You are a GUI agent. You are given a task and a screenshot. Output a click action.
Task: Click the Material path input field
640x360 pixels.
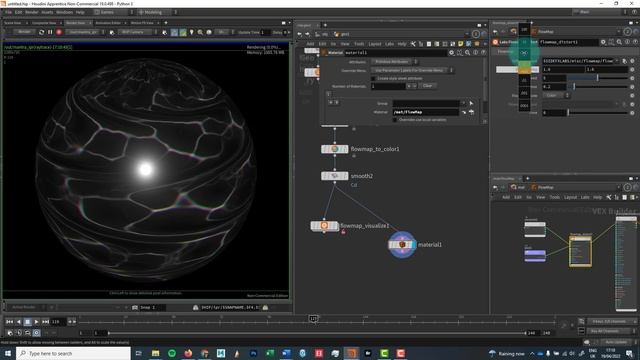426,112
